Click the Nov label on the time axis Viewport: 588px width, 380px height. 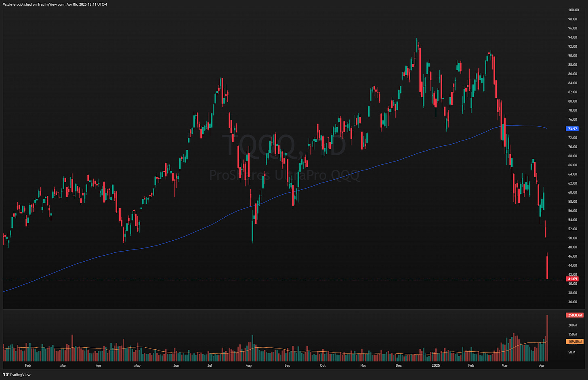tap(363, 365)
